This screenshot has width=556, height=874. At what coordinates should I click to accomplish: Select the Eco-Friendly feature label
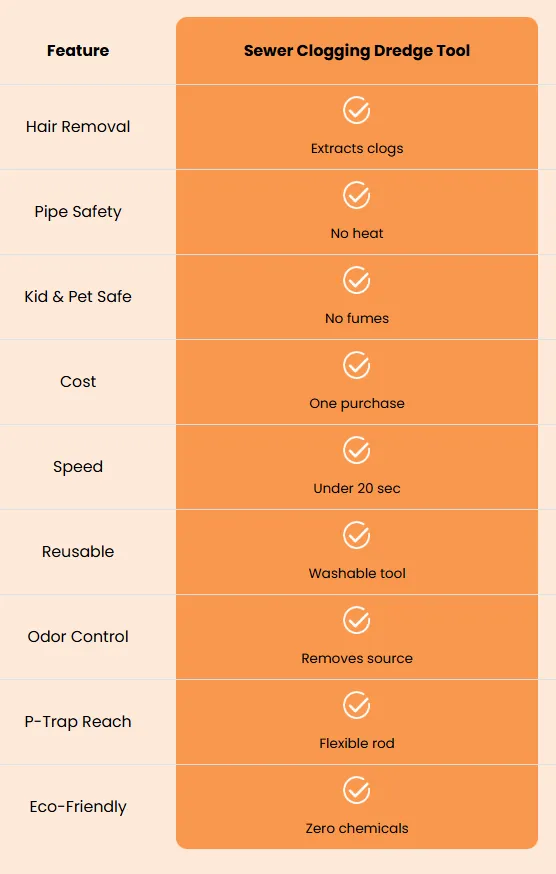pos(78,807)
